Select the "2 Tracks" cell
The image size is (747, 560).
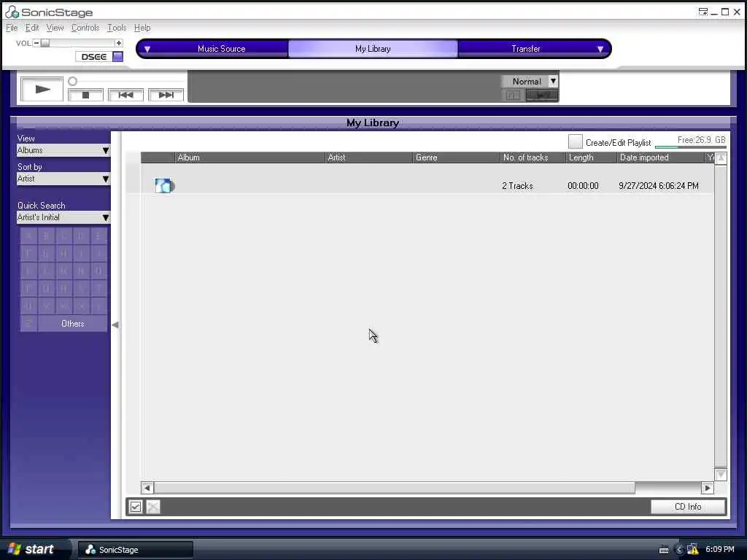point(517,186)
